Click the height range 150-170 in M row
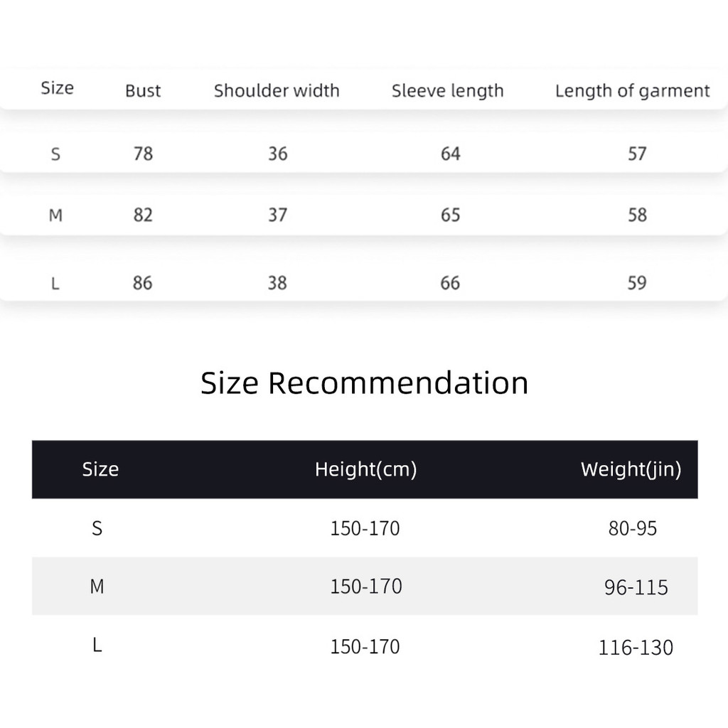This screenshot has width=728, height=728. 365,587
